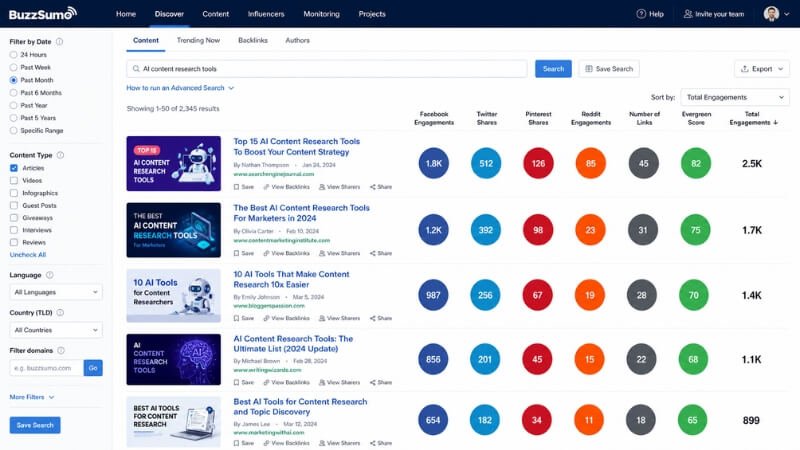The image size is (800, 450).
Task: Open the Export dropdown
Action: pos(762,69)
